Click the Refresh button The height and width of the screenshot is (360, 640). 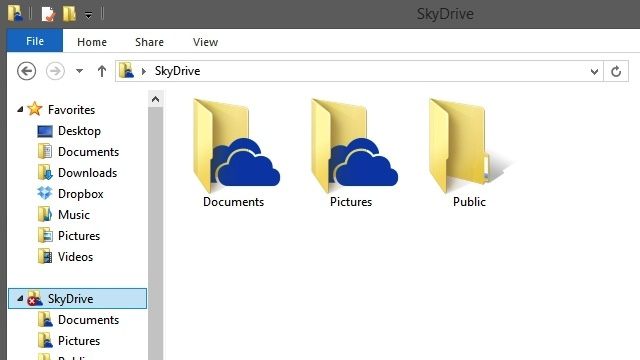pos(616,71)
